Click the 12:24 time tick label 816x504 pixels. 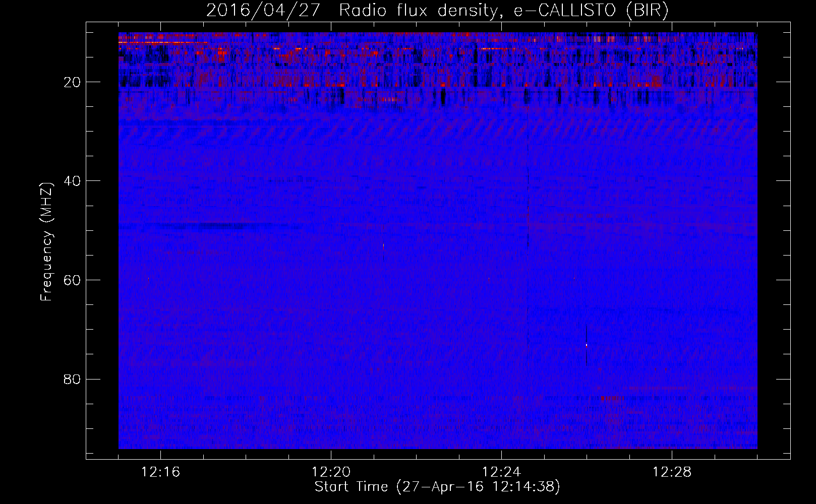pyautogui.click(x=501, y=472)
